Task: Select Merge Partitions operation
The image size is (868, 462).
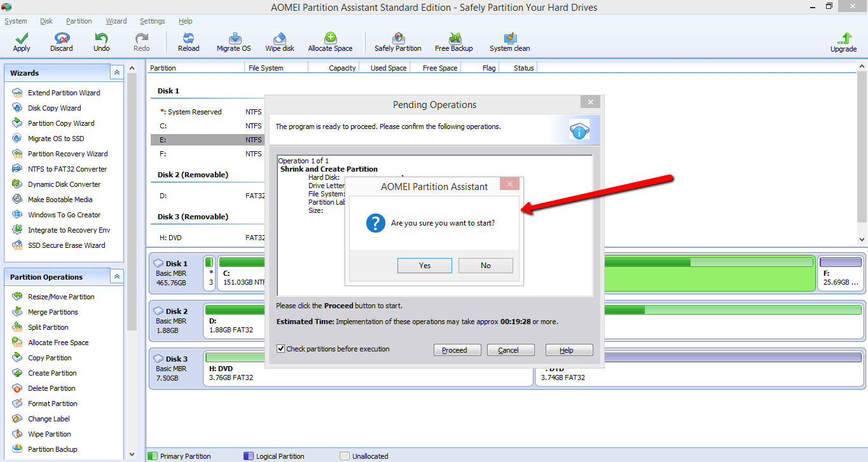Action: pyautogui.click(x=53, y=312)
